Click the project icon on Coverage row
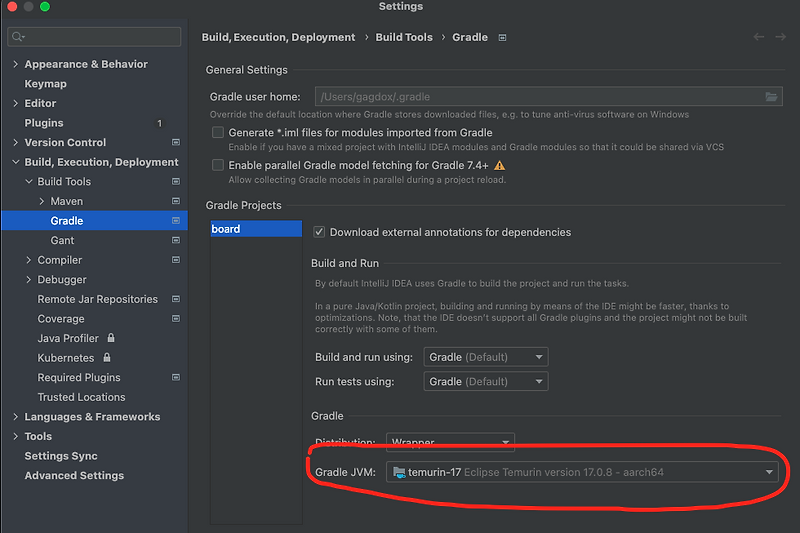This screenshot has width=800, height=533. point(176,318)
